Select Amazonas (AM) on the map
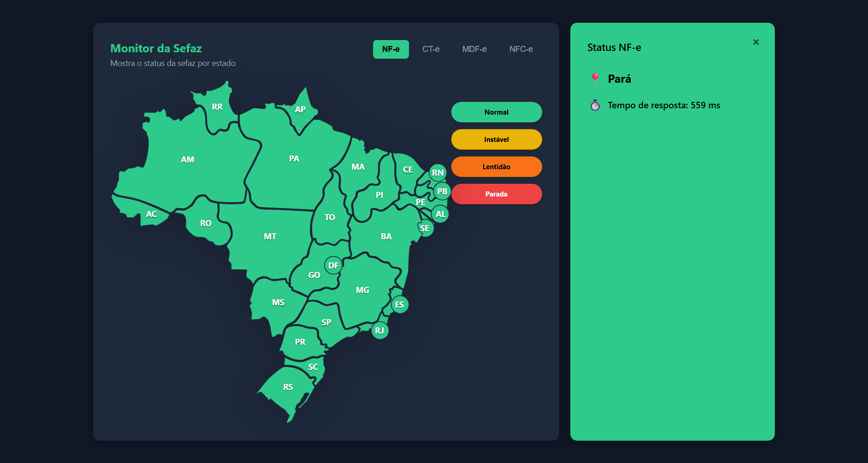This screenshot has width=868, height=463. [187, 160]
